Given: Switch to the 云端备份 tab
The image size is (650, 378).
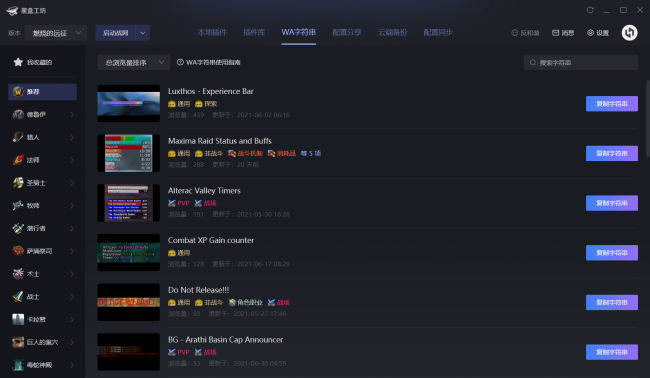Looking at the screenshot, I should coord(393,32).
